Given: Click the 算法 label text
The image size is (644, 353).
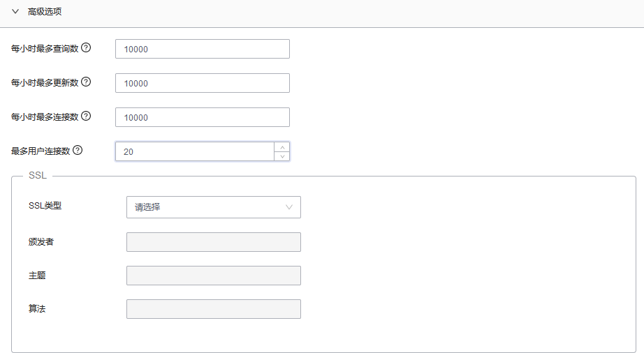Looking at the screenshot, I should pos(37,308).
